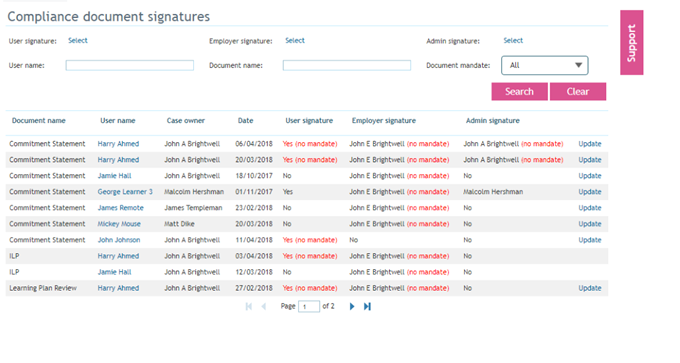Click the Employer signature column header
Image resolution: width=680 pixels, height=363 pixels.
[384, 121]
